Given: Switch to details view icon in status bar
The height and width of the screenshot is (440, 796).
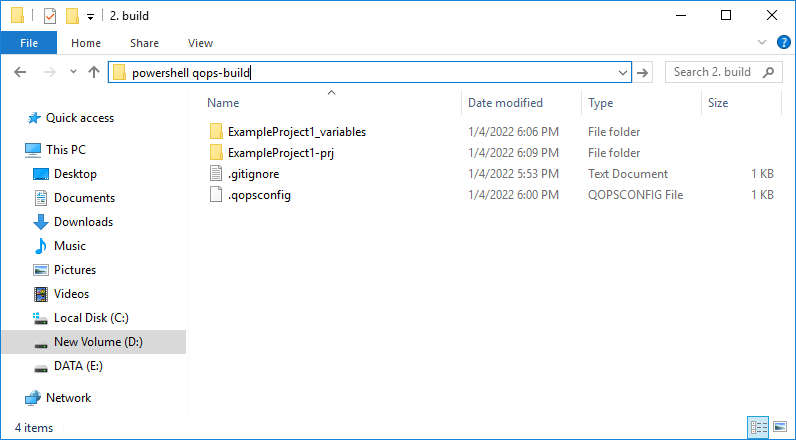Looking at the screenshot, I should (758, 427).
